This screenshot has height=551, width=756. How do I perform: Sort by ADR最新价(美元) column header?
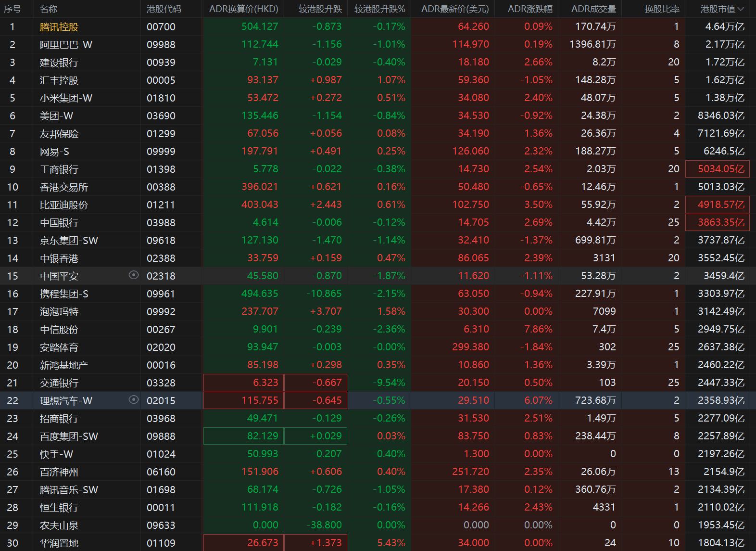[x=455, y=9]
